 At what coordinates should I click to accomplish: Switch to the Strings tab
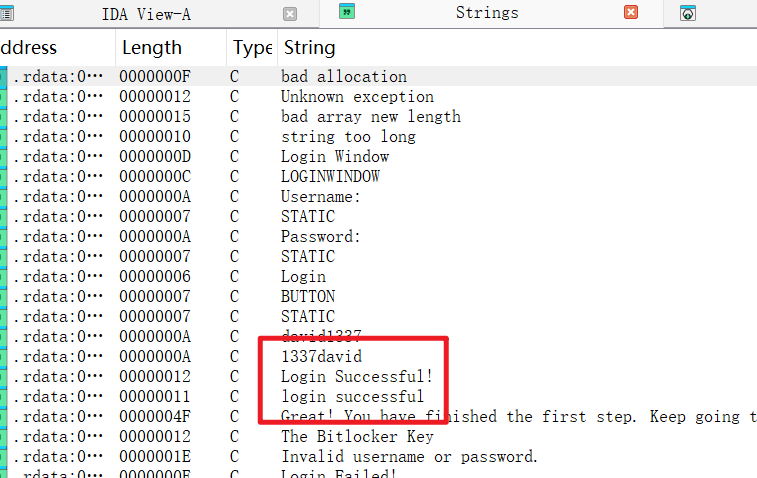pyautogui.click(x=486, y=13)
